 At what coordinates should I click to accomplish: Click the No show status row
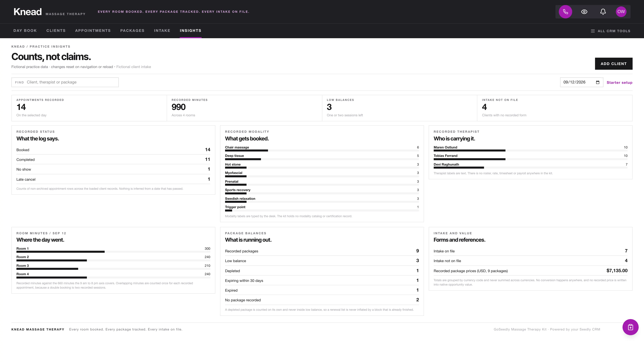coord(113,169)
